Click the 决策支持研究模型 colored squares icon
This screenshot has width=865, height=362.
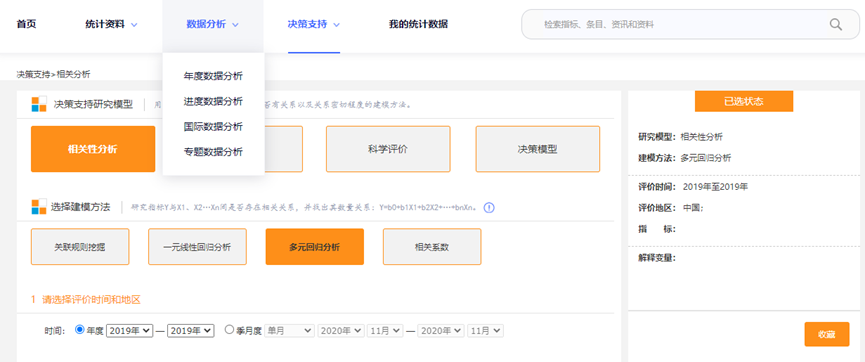pyautogui.click(x=39, y=104)
